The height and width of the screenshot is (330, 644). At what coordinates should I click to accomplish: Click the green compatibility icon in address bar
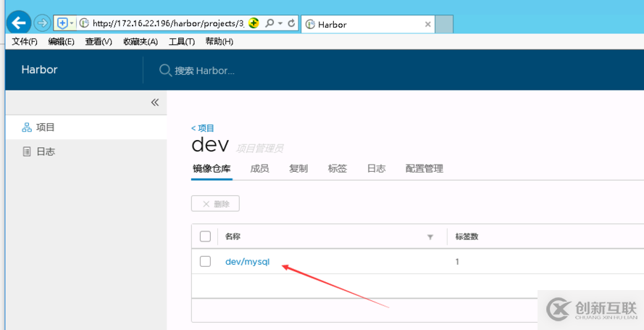click(254, 23)
